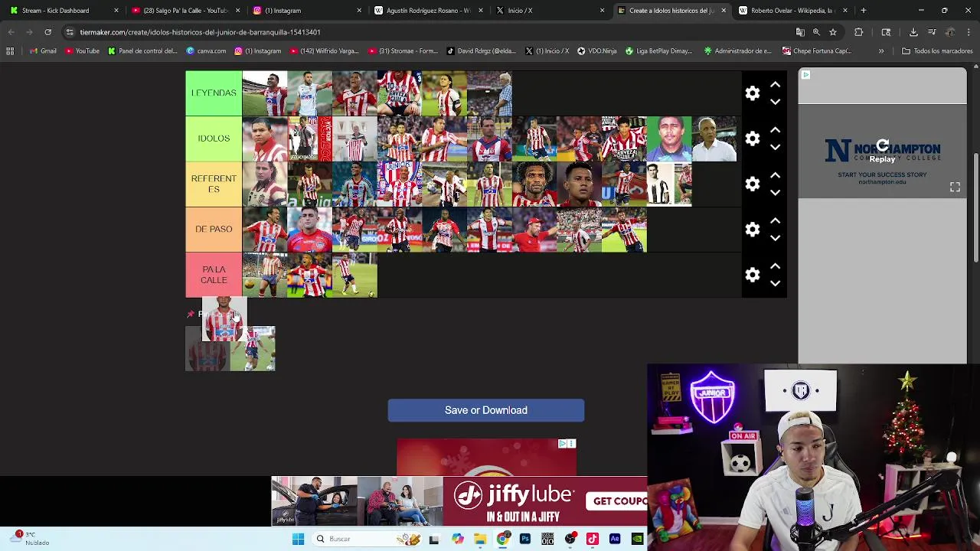The image size is (980, 551).
Task: Click the yellow REFERENTES tier label
Action: coord(214,184)
